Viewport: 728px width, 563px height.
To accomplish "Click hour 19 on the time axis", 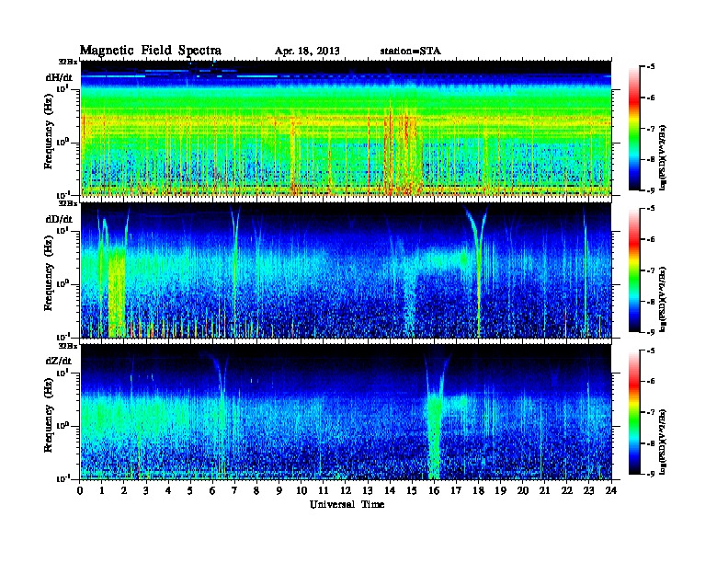I will 501,491.
